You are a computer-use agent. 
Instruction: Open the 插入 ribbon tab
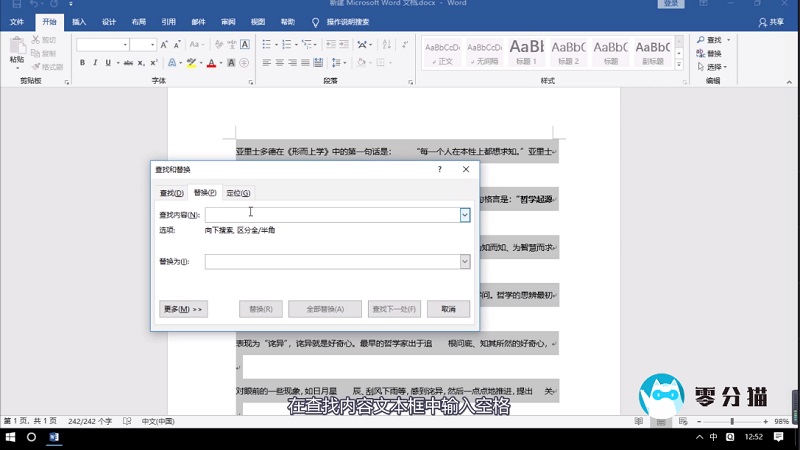(x=79, y=20)
